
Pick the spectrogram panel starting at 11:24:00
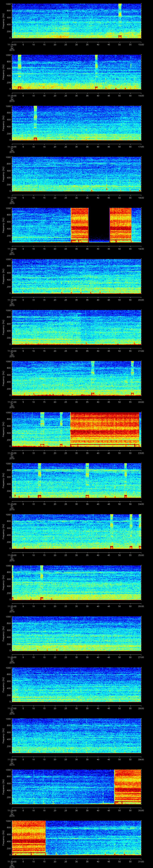(x=76, y=531)
